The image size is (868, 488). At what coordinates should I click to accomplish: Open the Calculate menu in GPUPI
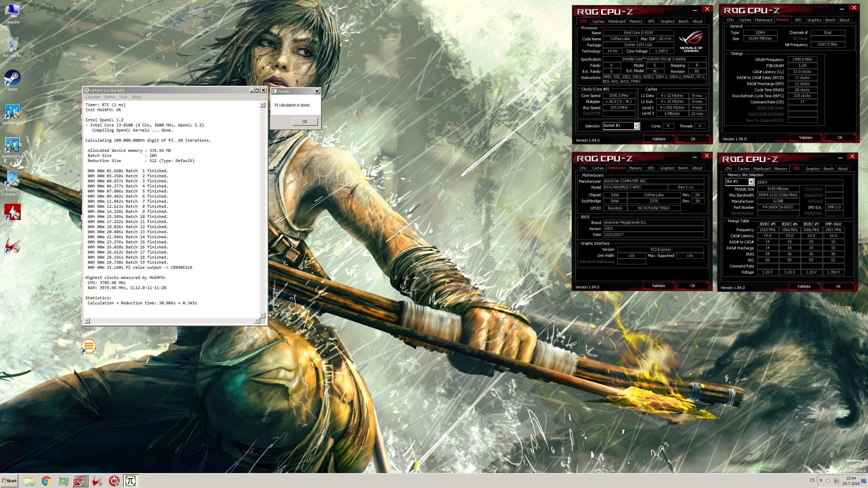point(93,97)
